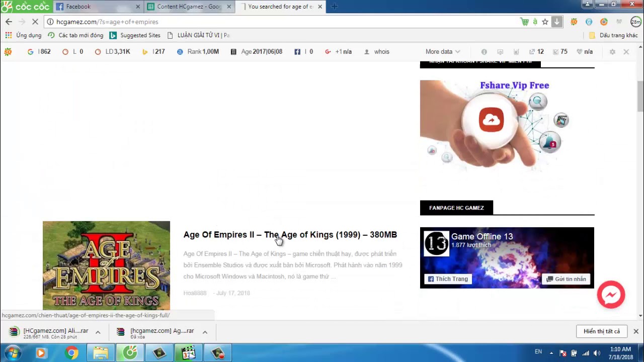
Task: Bookmark this page with the star icon
Action: coord(545,22)
